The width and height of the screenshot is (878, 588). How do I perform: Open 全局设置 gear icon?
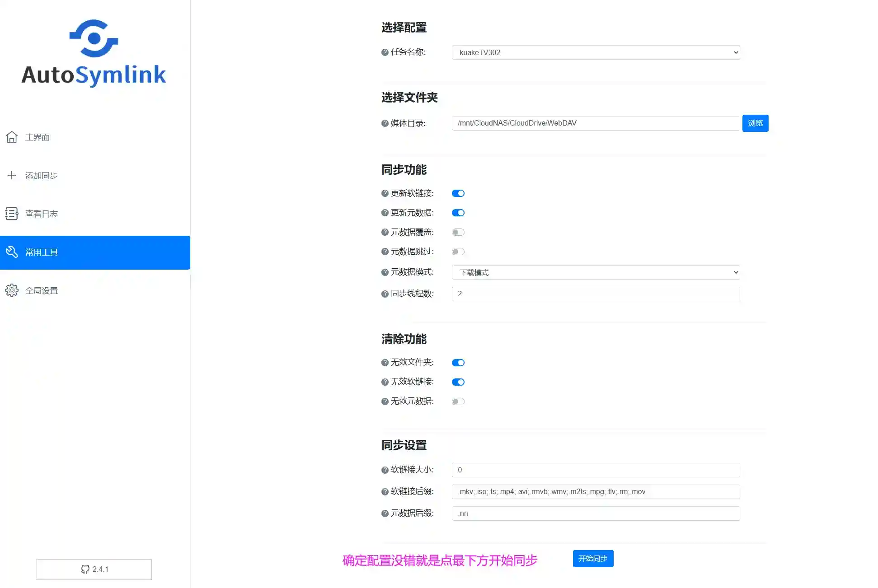click(12, 290)
